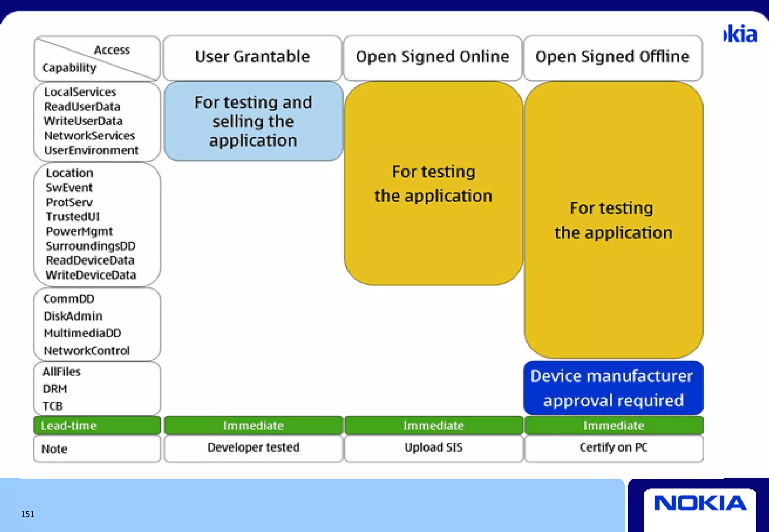Click 'Device manufacturer approval required' box
Viewport: 769px width, 532px height.
coord(613,388)
